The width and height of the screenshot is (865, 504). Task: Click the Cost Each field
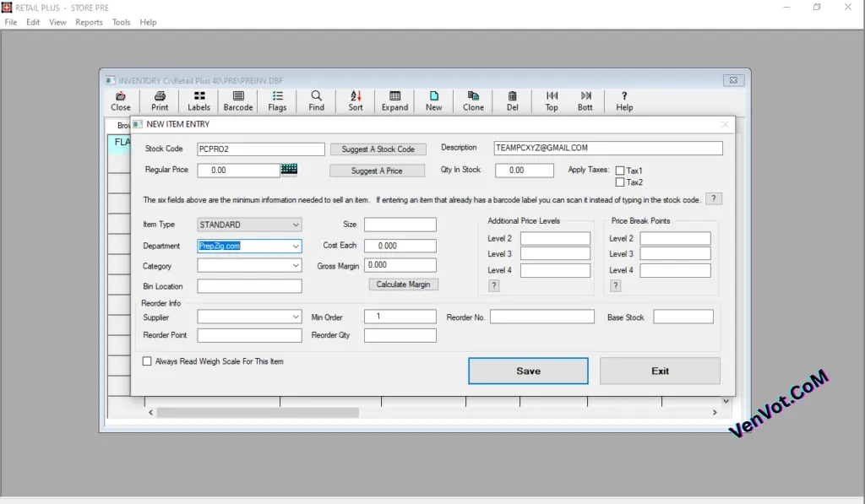tap(400, 246)
